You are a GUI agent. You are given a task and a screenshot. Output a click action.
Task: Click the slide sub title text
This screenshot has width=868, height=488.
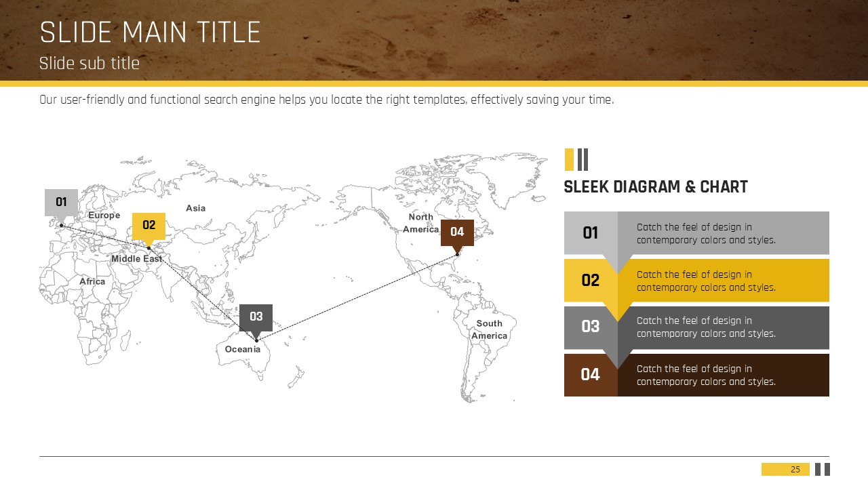tap(90, 63)
